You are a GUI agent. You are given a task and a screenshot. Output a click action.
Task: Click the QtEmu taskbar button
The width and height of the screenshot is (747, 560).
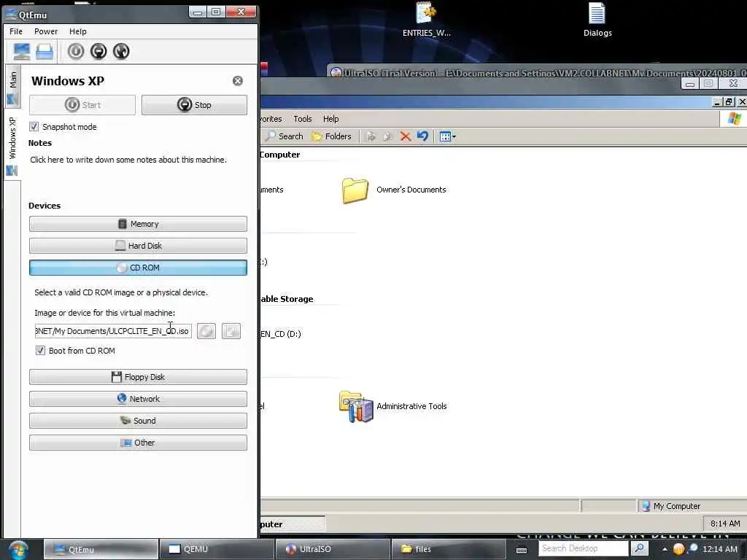click(x=101, y=549)
